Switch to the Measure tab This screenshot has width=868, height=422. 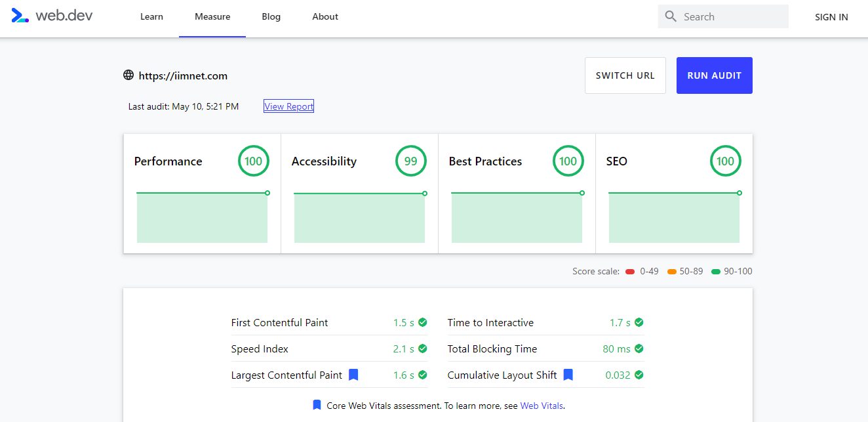click(212, 17)
